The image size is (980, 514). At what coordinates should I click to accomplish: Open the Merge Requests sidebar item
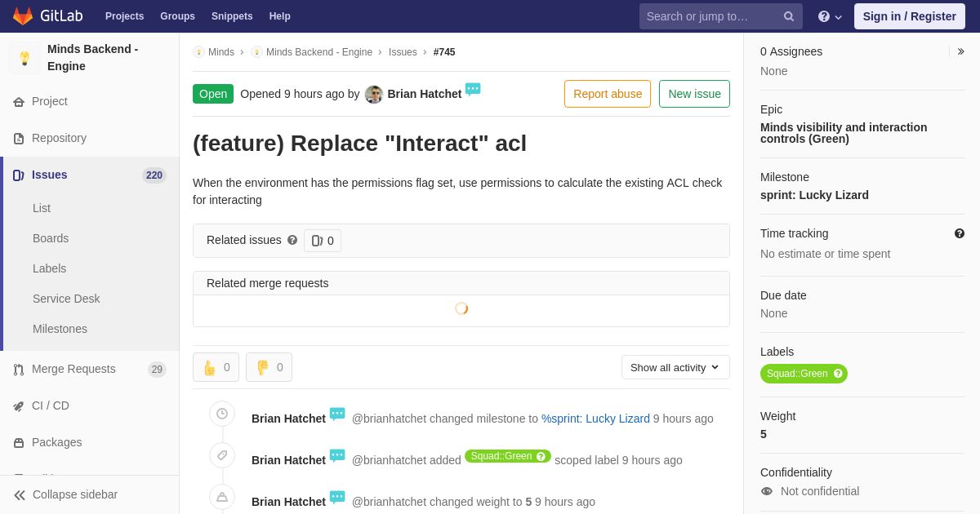[x=90, y=369]
